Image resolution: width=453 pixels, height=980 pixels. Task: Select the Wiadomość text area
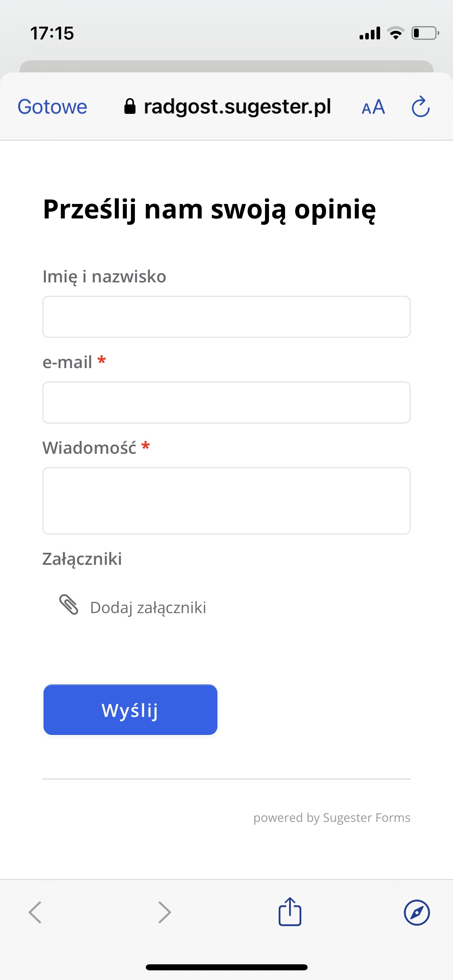(226, 500)
